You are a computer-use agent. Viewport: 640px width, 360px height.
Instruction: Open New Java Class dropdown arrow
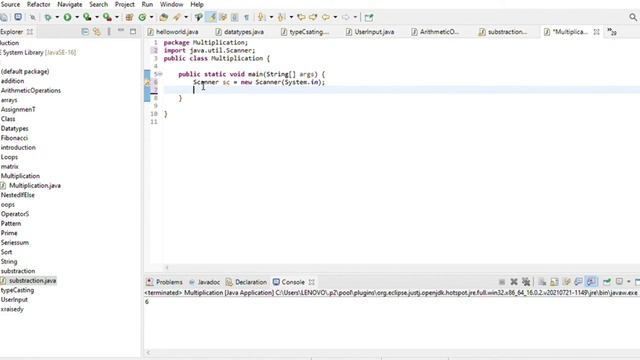pyautogui.click(x=151, y=17)
